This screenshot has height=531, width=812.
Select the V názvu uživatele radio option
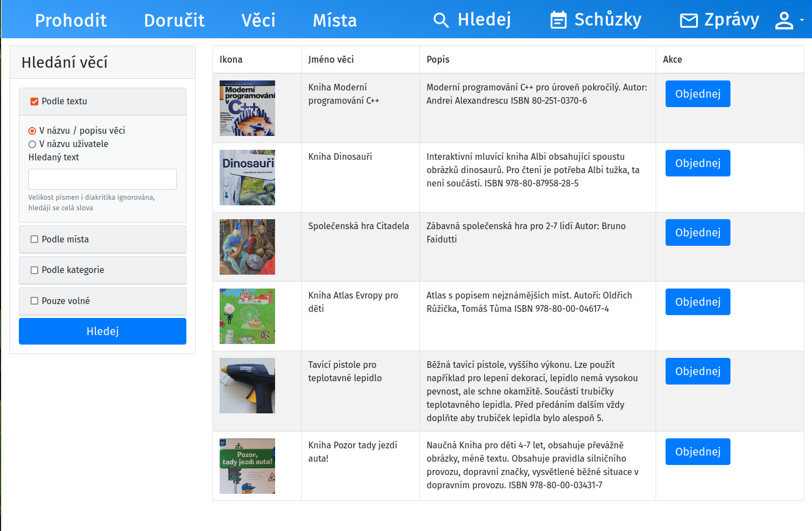(32, 144)
